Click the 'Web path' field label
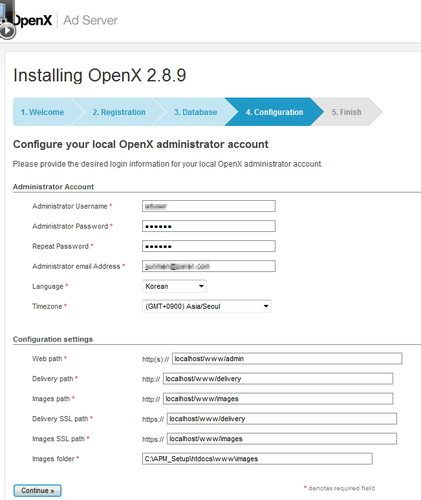 (47, 359)
